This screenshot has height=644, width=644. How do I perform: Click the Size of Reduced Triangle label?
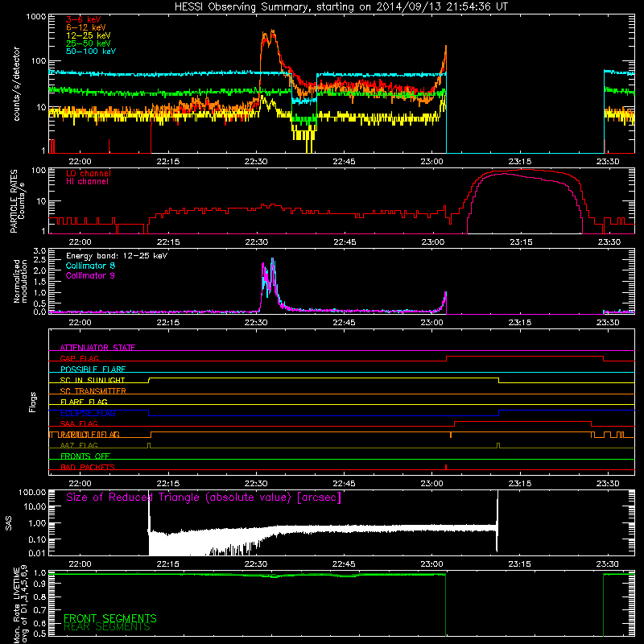point(204,497)
